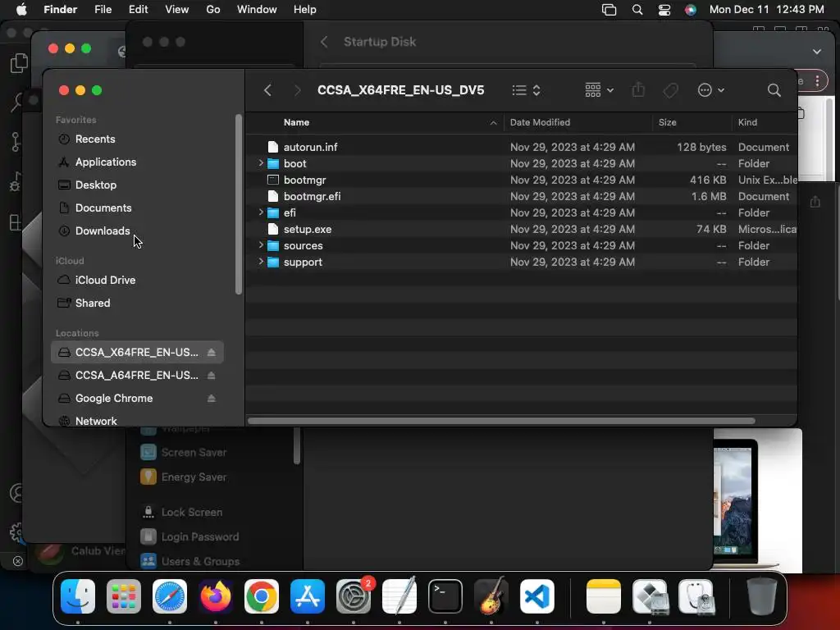Select CCSA_X64FRE_EN-US volume in Locations
This screenshot has height=630, width=840.
click(137, 352)
